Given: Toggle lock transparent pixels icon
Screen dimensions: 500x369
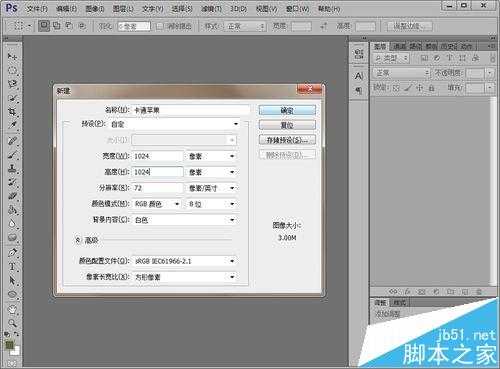Looking at the screenshot, I should pos(396,88).
